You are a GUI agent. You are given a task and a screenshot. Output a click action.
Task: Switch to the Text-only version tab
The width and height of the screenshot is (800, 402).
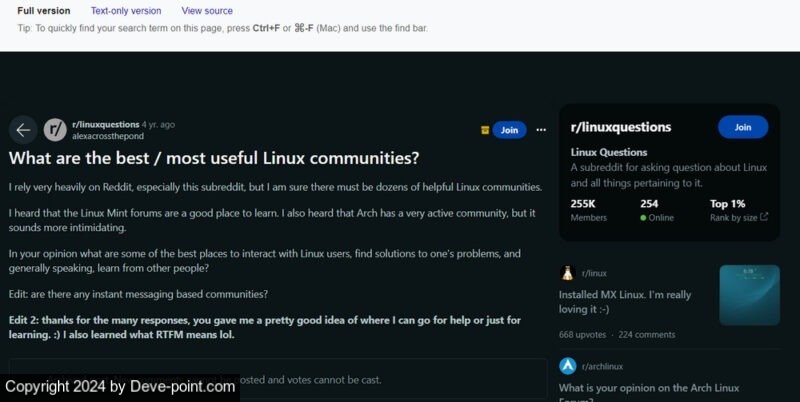coord(126,11)
